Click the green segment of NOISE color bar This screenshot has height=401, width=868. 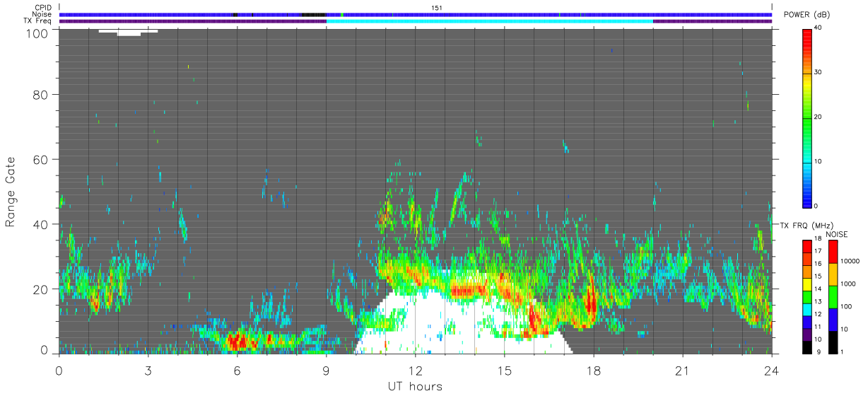(832, 297)
